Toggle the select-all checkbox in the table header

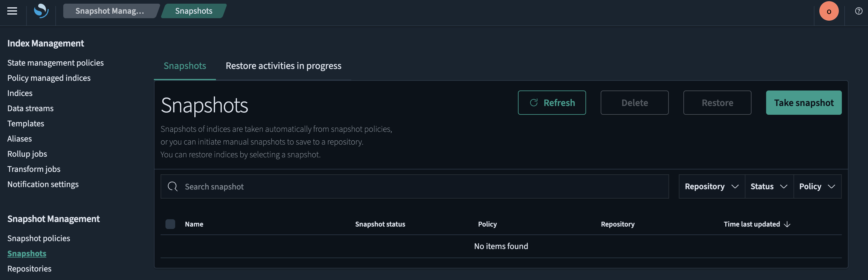170,224
